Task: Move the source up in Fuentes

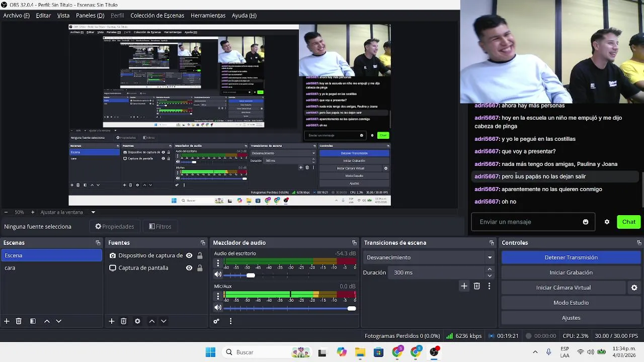Action: pos(151,321)
